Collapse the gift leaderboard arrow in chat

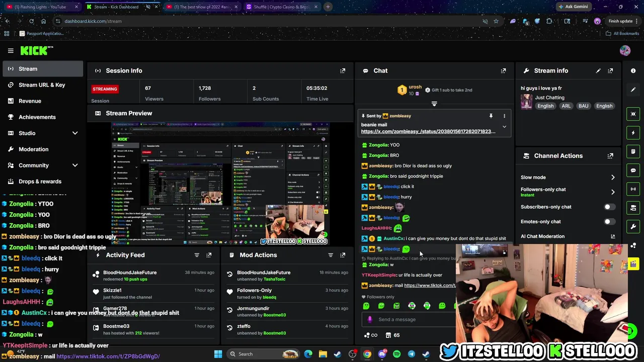tap(434, 104)
